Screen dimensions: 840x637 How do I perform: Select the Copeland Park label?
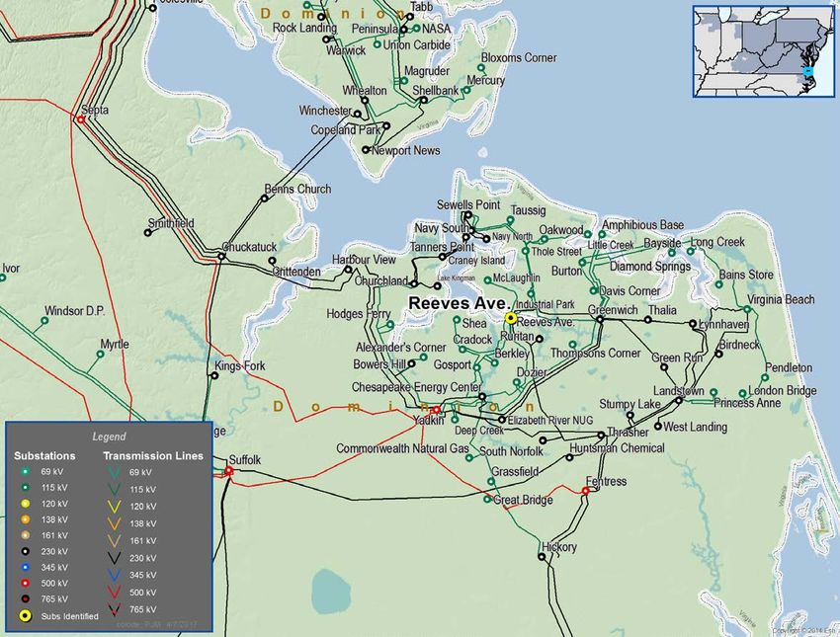click(346, 130)
